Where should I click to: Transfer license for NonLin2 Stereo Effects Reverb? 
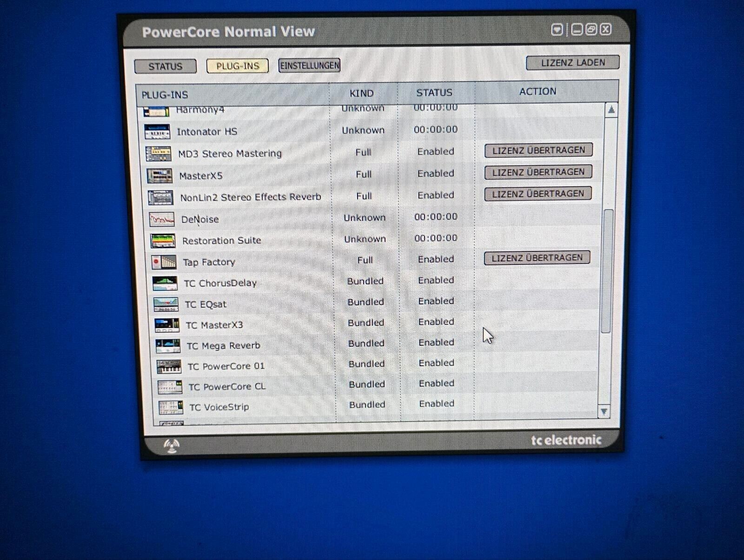coord(538,194)
